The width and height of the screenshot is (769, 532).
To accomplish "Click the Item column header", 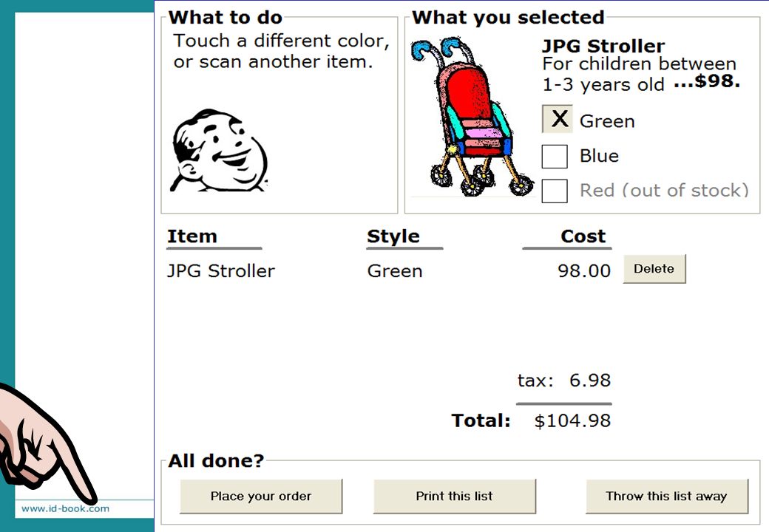I will pyautogui.click(x=192, y=236).
